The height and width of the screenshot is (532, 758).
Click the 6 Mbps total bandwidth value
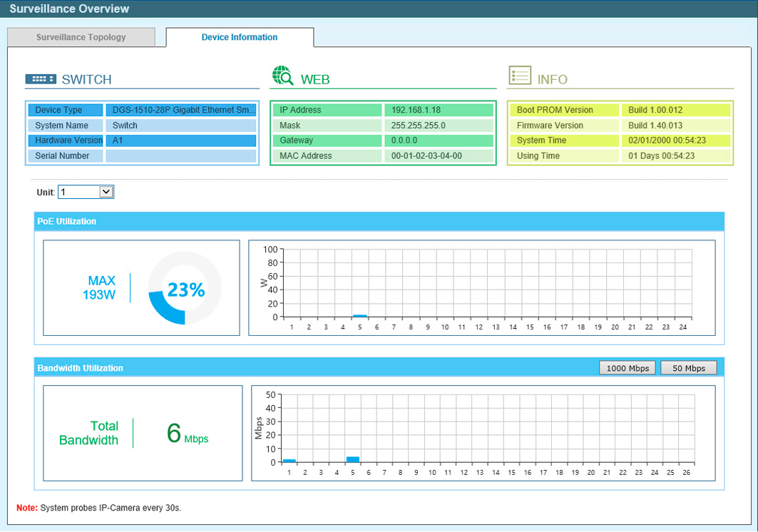pyautogui.click(x=188, y=434)
